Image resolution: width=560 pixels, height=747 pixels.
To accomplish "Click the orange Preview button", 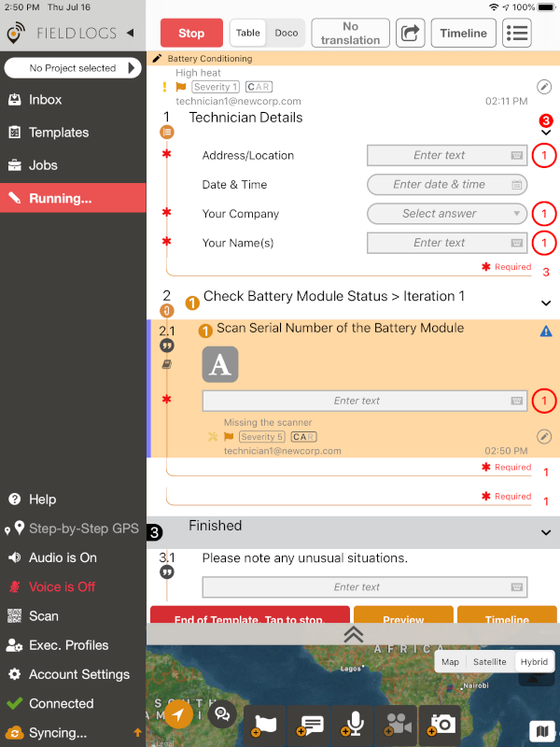I will click(x=403, y=618).
